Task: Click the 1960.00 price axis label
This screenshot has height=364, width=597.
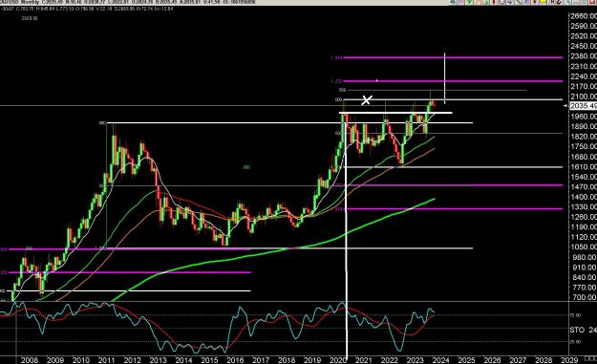Action: (584, 117)
